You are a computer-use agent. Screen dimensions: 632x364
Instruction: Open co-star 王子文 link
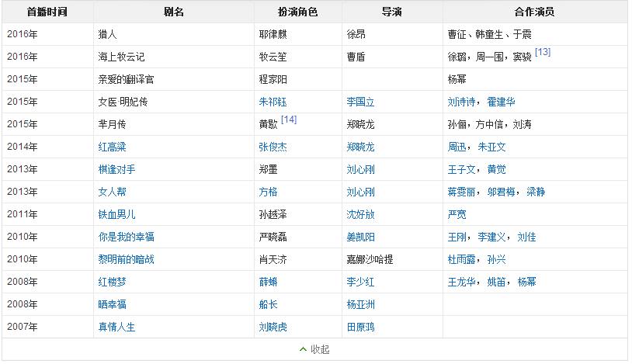click(x=461, y=170)
